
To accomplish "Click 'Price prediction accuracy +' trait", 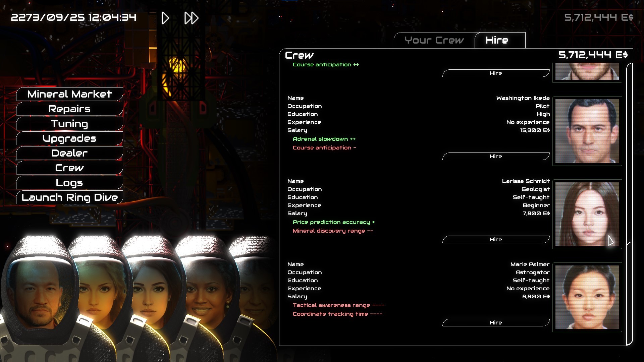I will (334, 222).
